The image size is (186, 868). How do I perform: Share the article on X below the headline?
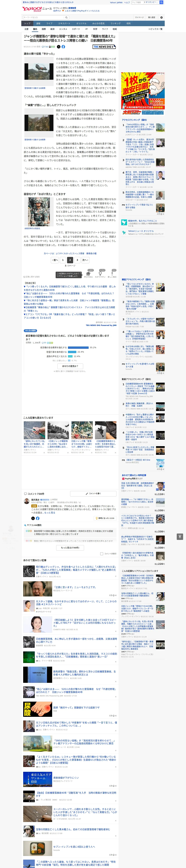pyautogui.click(x=59, y=47)
